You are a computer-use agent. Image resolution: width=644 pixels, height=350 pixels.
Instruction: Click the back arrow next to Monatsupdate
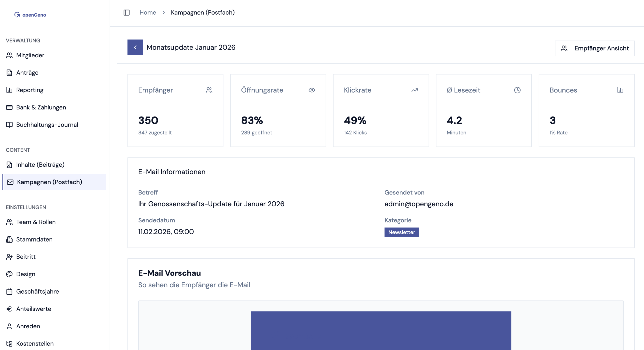tap(135, 47)
